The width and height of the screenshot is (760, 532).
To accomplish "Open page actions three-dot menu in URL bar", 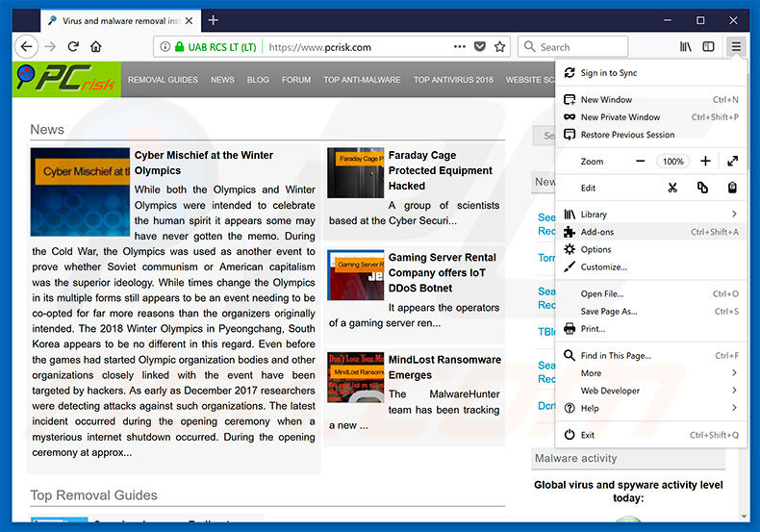I will (458, 46).
